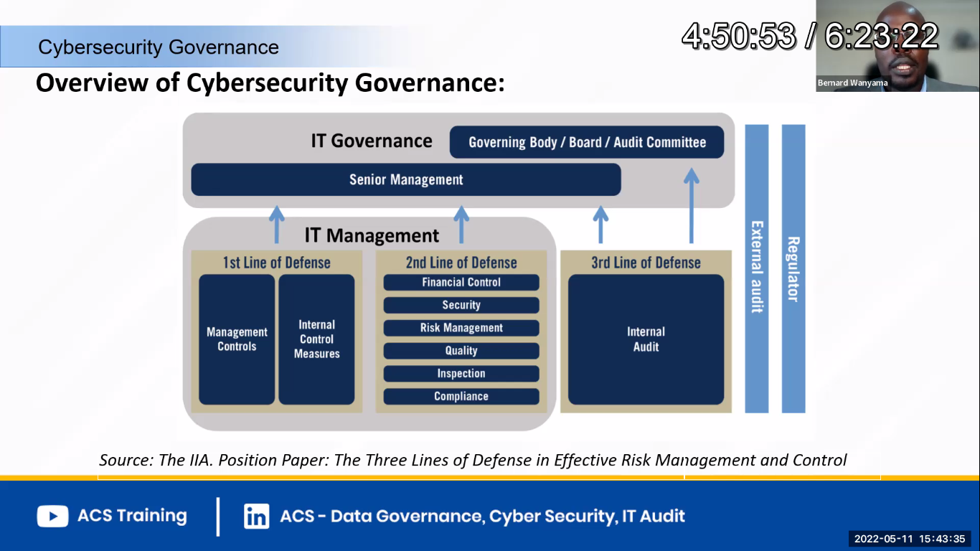Viewport: 980px width, 551px height.
Task: Click the arrow above 1st Line of Defense
Action: pyautogui.click(x=277, y=225)
